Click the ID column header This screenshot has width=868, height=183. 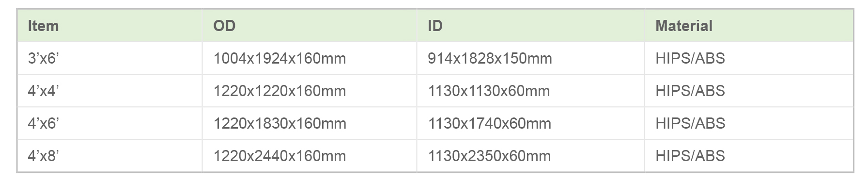[435, 26]
